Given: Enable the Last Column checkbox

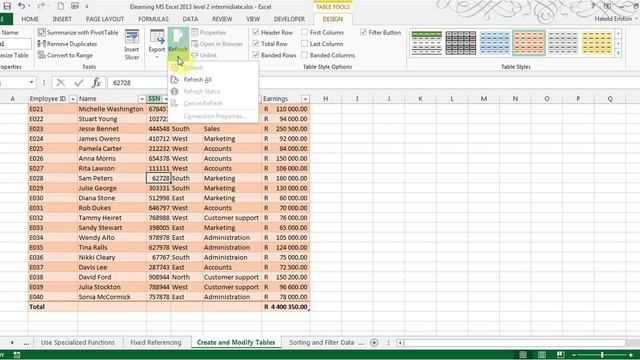Looking at the screenshot, I should 304,44.
